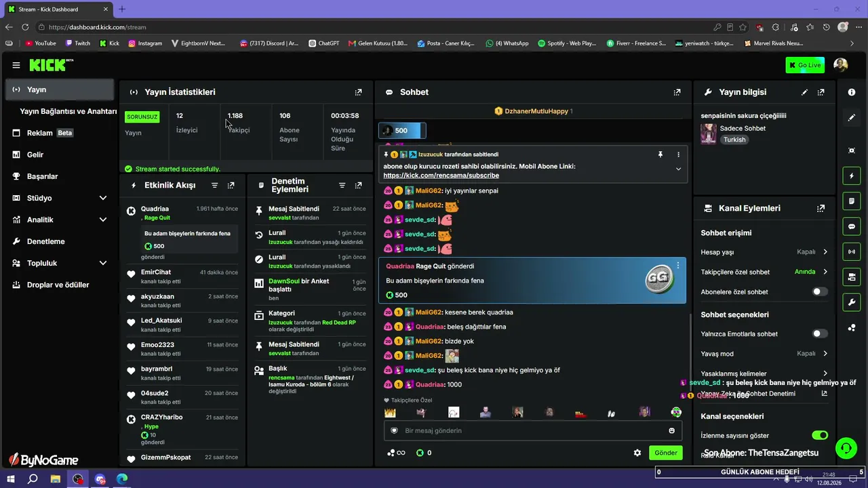Image resolution: width=868 pixels, height=488 pixels.
Task: Edit stream info with the Yayın bilgisi pencil
Action: (x=805, y=92)
